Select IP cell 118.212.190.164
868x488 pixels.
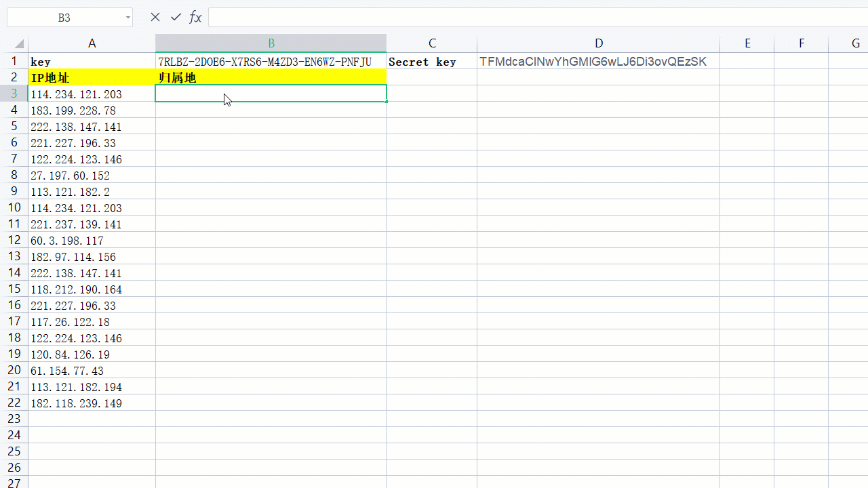(x=92, y=289)
